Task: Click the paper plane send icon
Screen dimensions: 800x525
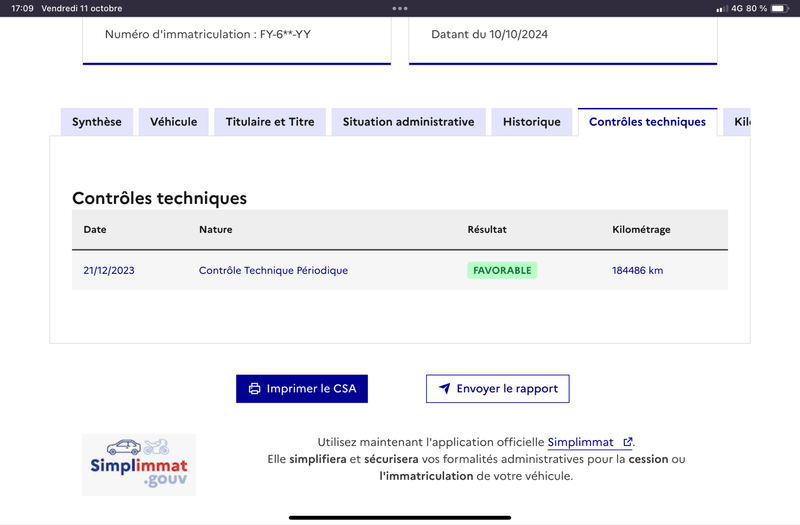Action: [x=444, y=388]
